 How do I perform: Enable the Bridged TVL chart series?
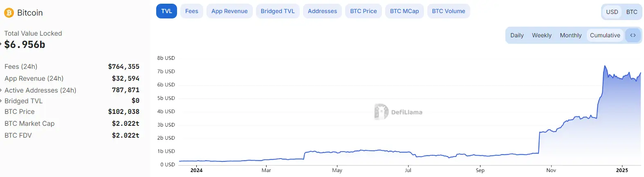(x=278, y=11)
